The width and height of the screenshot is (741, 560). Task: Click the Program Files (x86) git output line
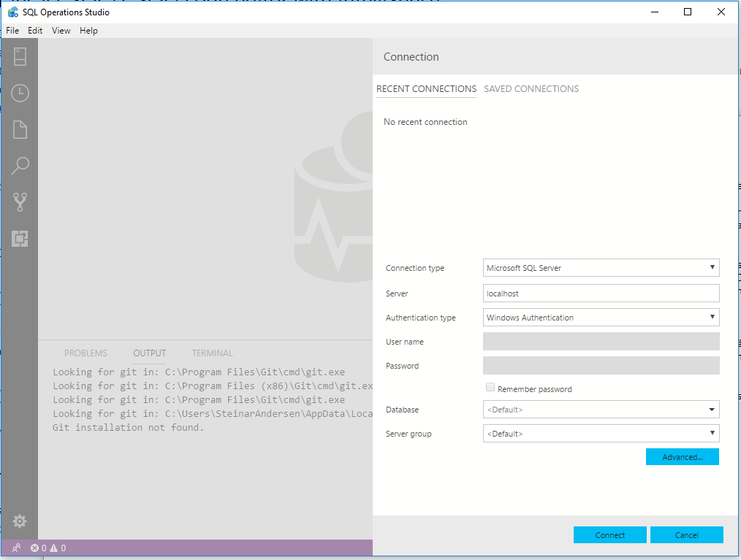tap(213, 386)
